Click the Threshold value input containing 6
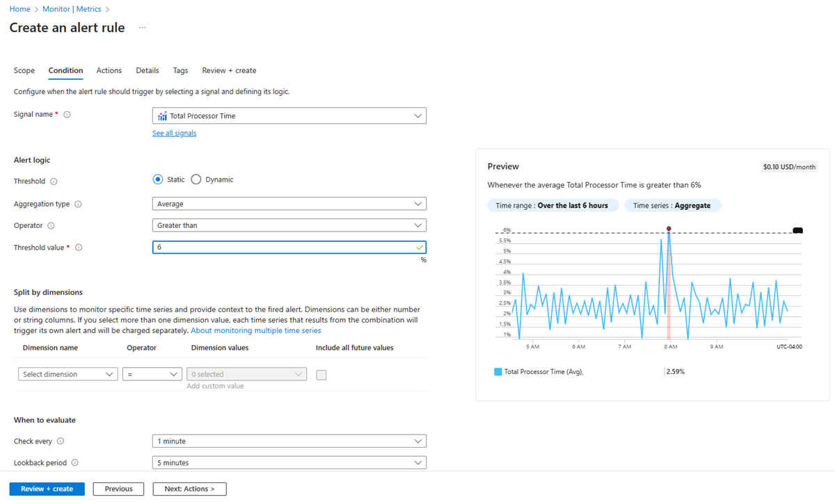835x504 pixels. [x=289, y=247]
